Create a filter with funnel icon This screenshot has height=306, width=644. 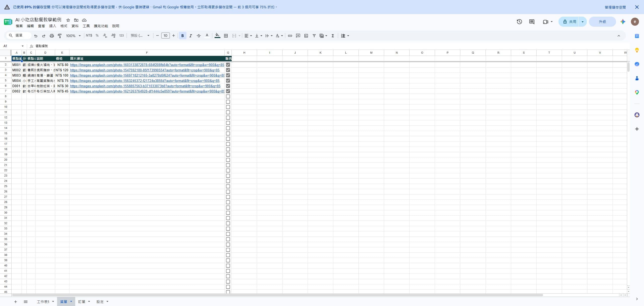click(314, 36)
